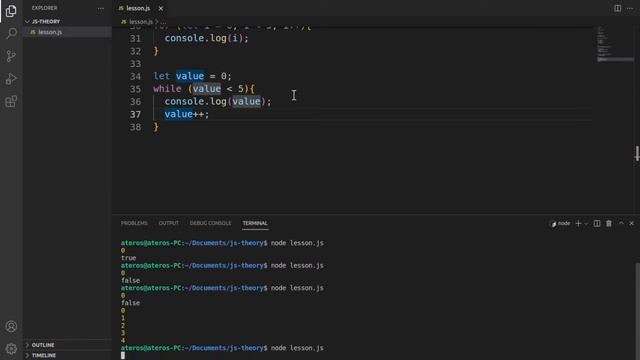Switch to the DEBUG CONSOLE tab
The width and height of the screenshot is (640, 360).
(x=210, y=223)
